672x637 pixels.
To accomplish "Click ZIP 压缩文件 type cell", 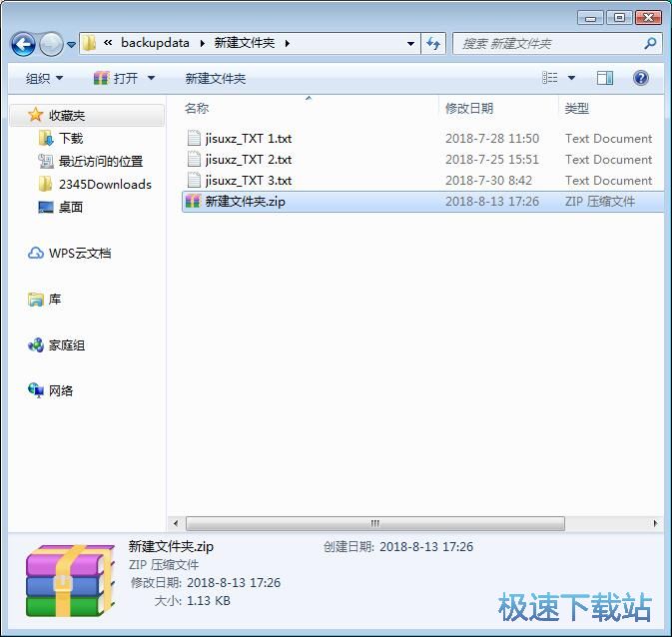I will [x=599, y=202].
